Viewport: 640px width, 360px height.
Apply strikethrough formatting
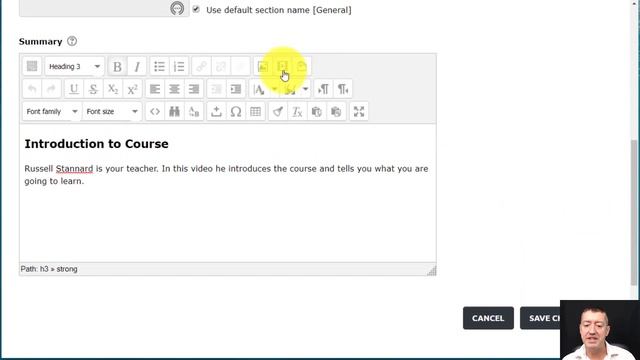93,89
